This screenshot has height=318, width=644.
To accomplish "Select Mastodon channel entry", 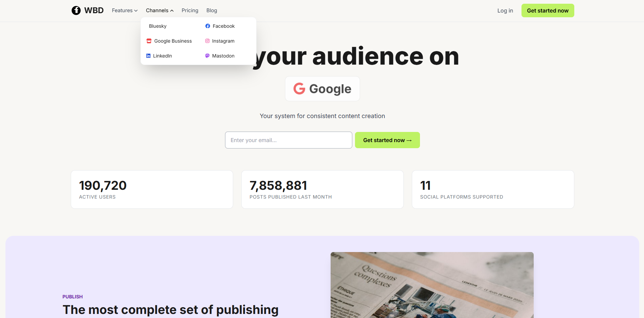I will 220,56.
